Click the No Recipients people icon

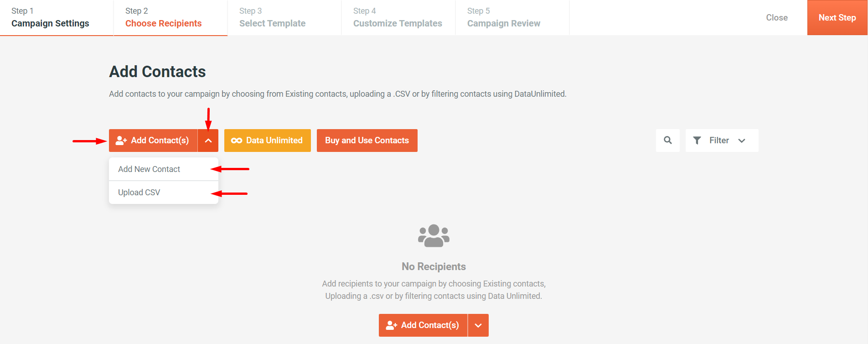point(434,236)
